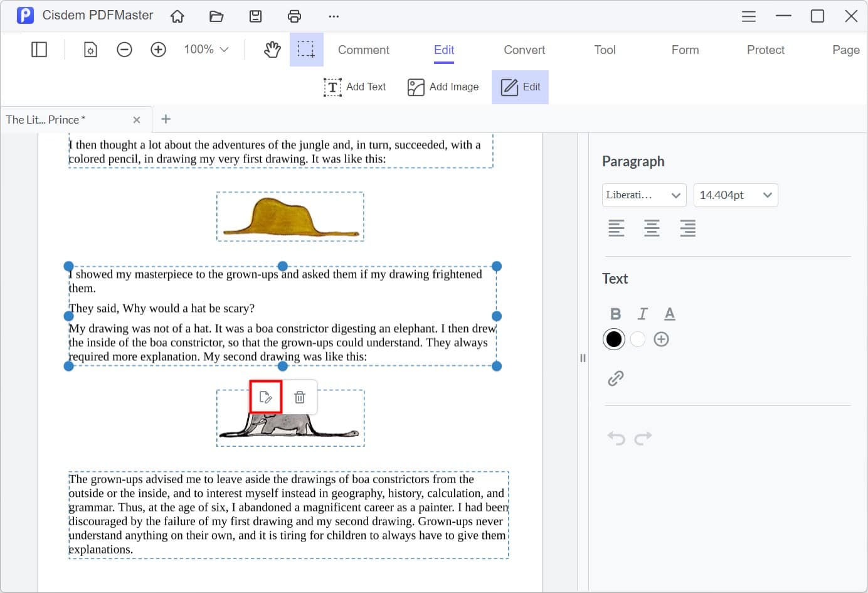
Task: Toggle italic formatting
Action: point(642,313)
